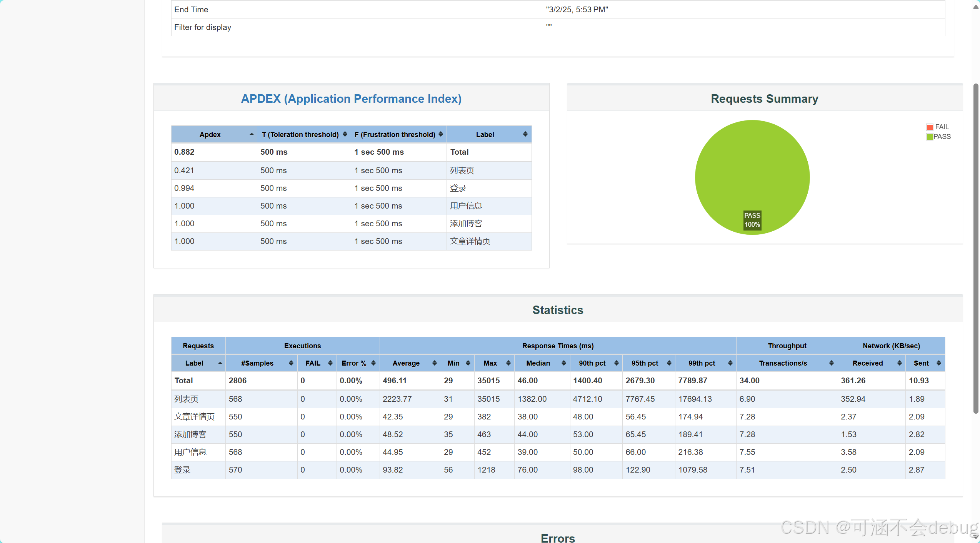Sort Statistics by Received KB/sec

click(x=899, y=363)
